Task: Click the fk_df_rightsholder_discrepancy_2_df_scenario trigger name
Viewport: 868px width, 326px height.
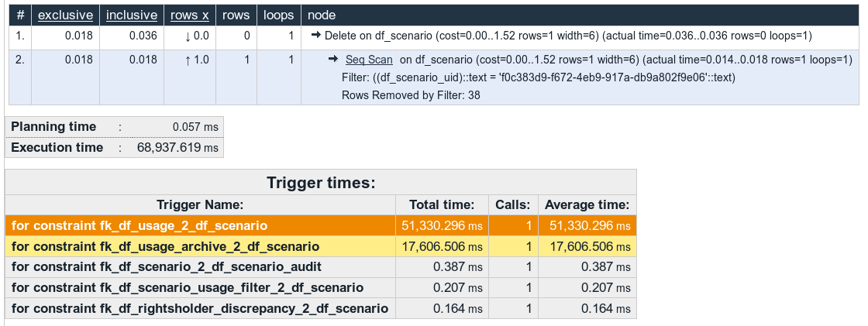Action: (200, 307)
